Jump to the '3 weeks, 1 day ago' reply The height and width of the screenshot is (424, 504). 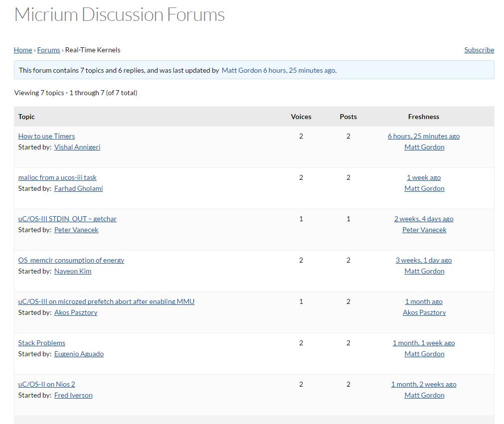point(424,260)
